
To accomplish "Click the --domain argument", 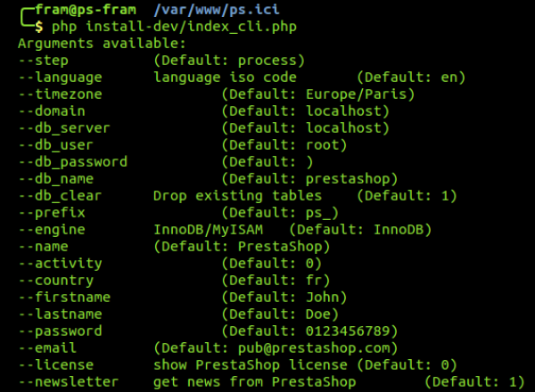I will 51,111.
